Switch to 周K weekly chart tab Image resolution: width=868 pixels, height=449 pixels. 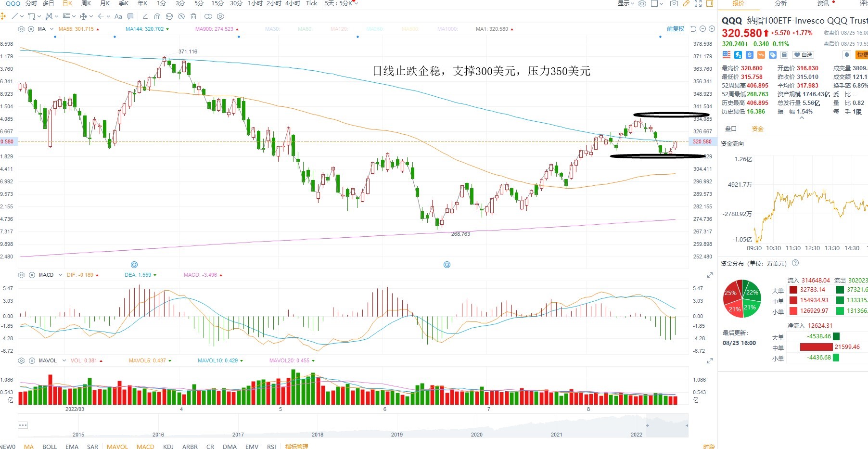click(x=86, y=3)
